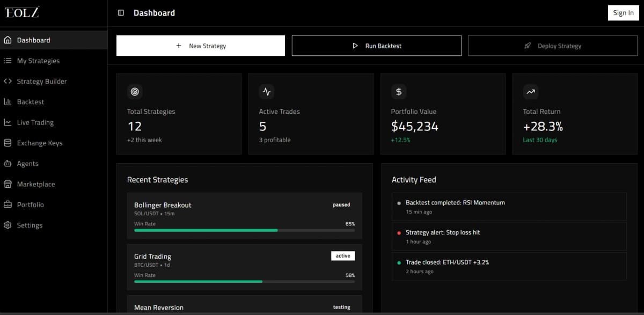Image resolution: width=644 pixels, height=315 pixels.
Task: Click the Portfolio Value dollar icon
Action: coord(399,92)
